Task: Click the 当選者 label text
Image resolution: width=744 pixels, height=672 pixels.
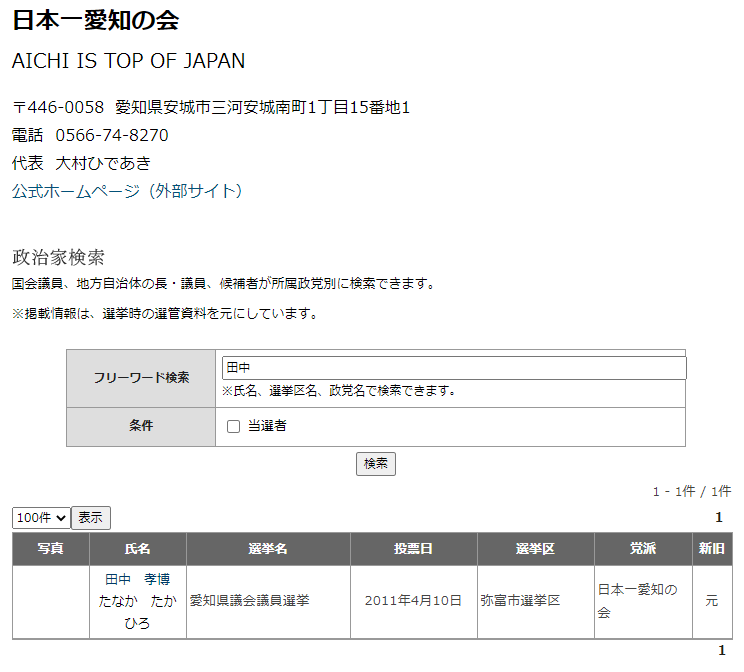Action: click(x=267, y=426)
